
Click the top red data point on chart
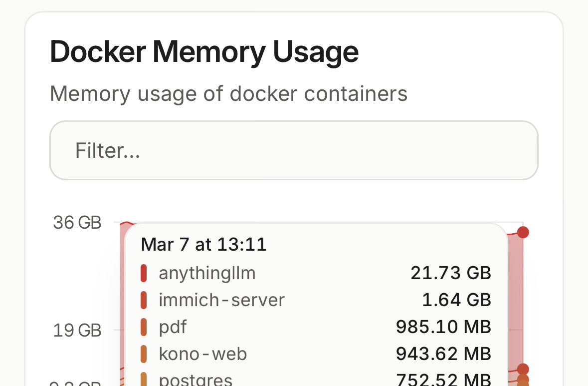(523, 232)
